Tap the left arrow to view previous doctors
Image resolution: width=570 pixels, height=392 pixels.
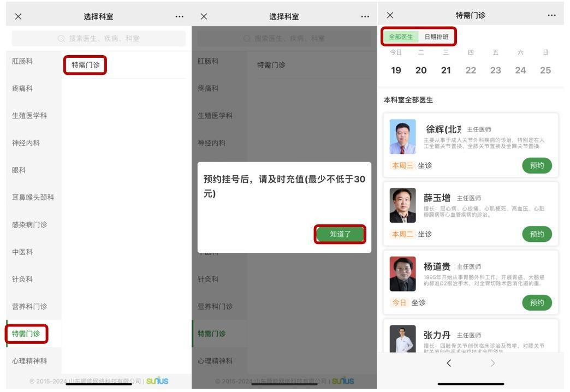(449, 363)
